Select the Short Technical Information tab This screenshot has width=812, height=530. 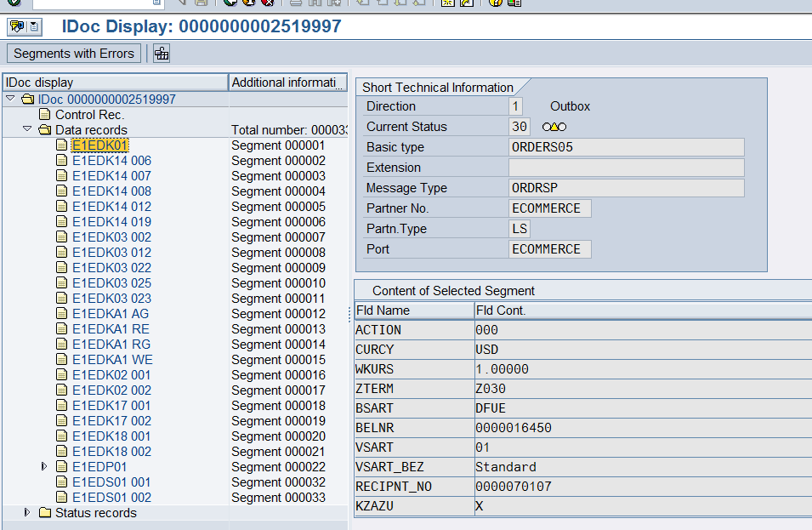coord(438,87)
